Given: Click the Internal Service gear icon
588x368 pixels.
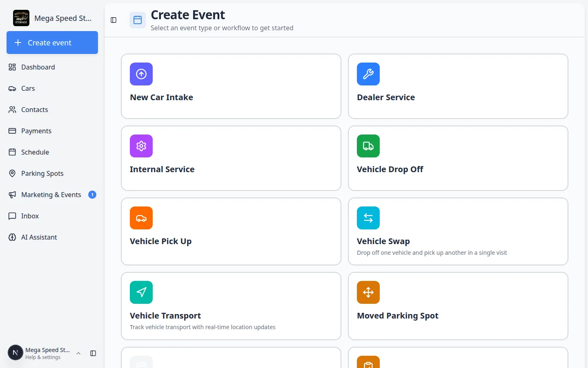Looking at the screenshot, I should pos(141,146).
